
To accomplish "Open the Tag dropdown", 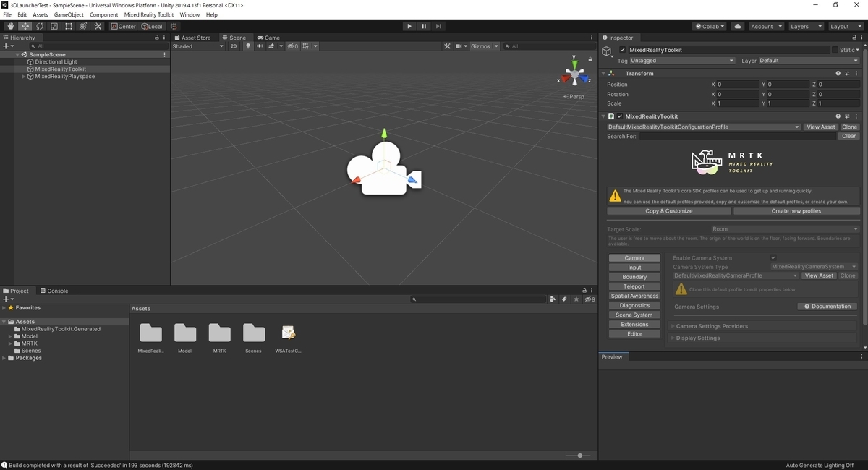I will click(682, 61).
